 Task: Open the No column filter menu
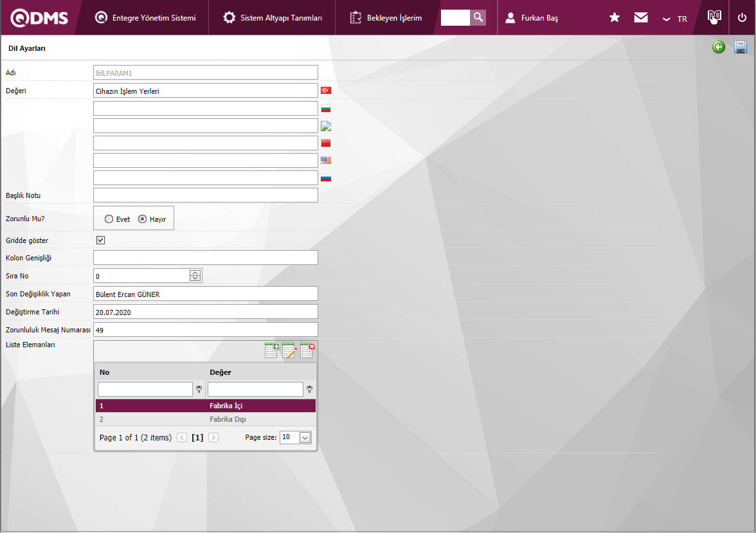coord(199,389)
